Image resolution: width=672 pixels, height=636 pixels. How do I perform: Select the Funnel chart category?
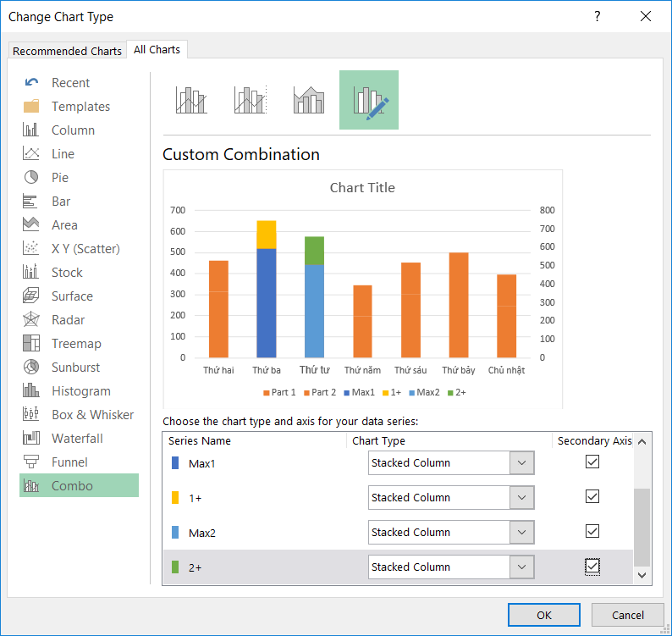(69, 462)
